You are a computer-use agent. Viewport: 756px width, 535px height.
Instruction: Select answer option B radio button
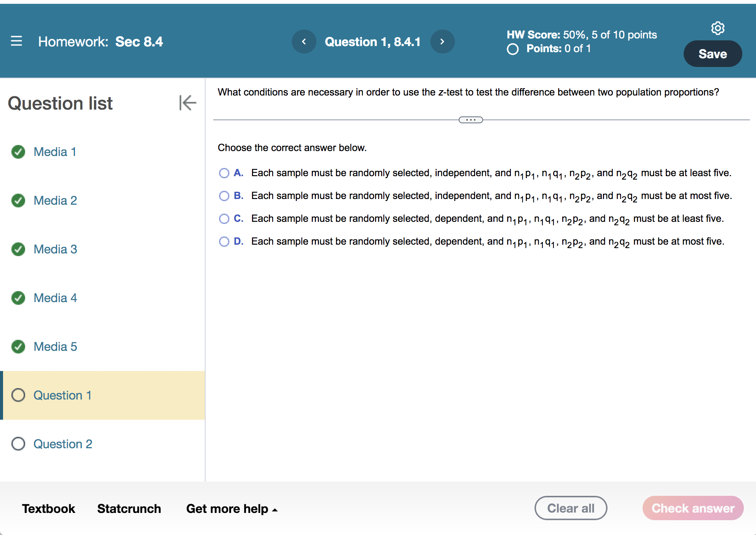coord(224,196)
